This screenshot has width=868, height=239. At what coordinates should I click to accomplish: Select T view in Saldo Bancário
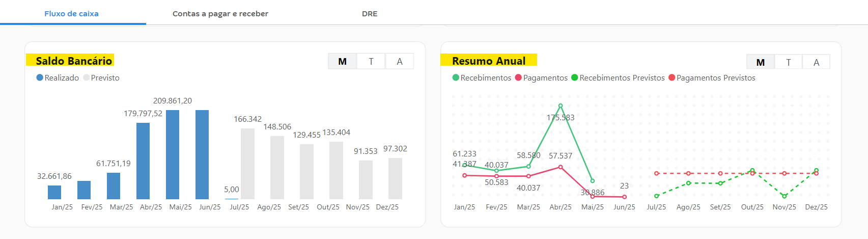pos(371,62)
